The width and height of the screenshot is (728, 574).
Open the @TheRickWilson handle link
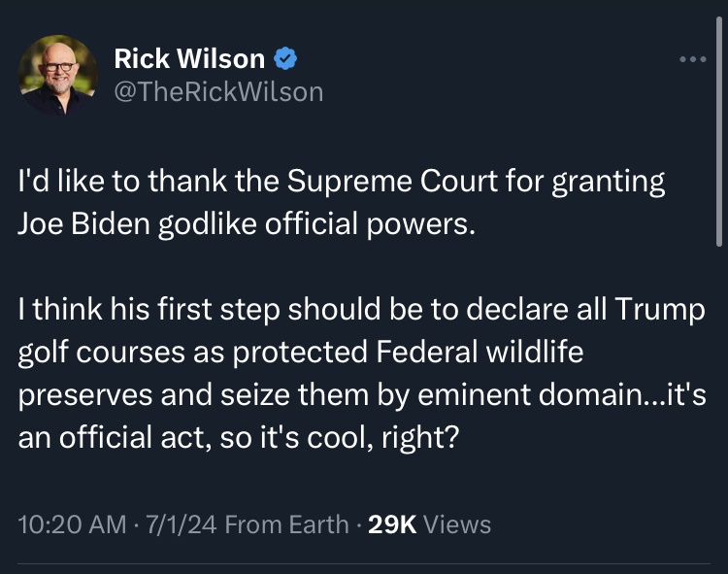click(x=218, y=91)
